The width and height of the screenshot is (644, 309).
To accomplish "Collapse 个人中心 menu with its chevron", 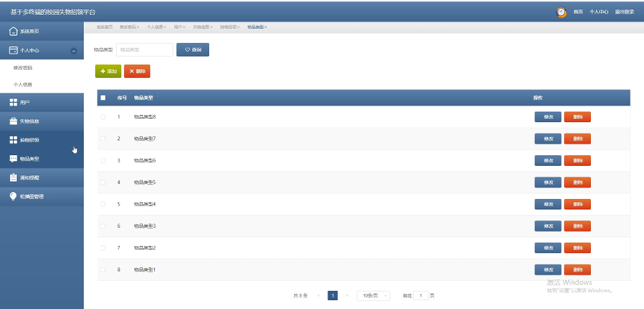I will pyautogui.click(x=74, y=51).
